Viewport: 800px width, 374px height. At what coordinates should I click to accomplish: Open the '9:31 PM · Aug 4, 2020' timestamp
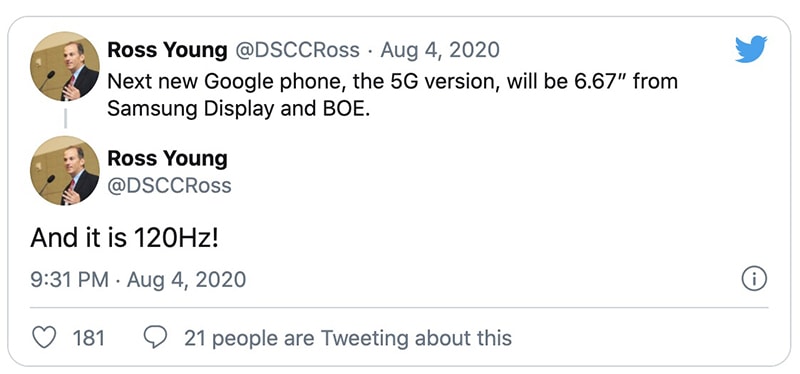point(138,280)
